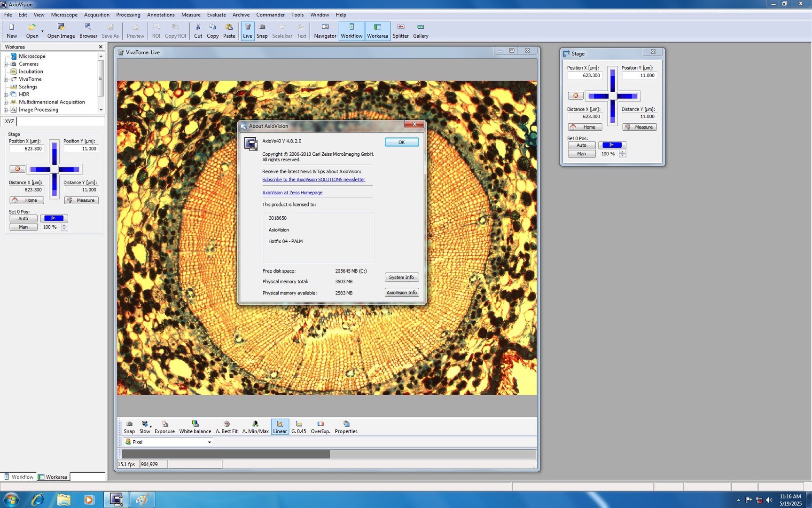
Task: Click the System Info button
Action: click(x=401, y=277)
